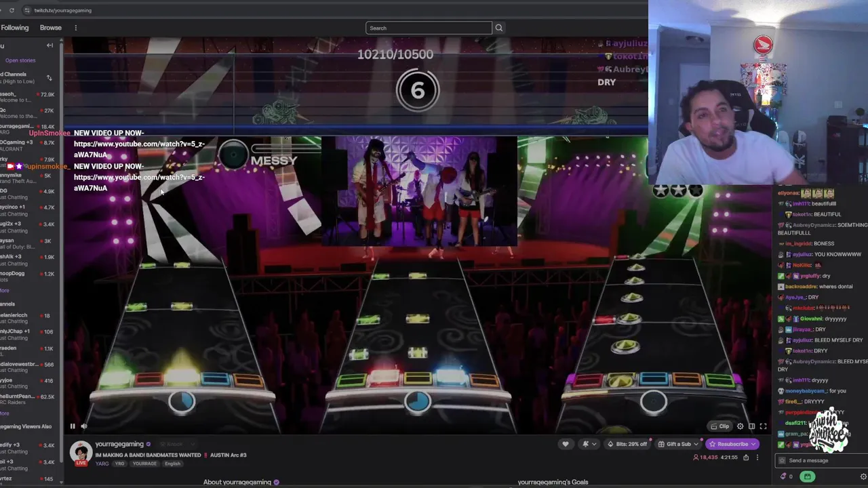Open VALORANT channel with 8.7K viewers
This screenshot has width=868, height=488.
pyautogui.click(x=28, y=146)
